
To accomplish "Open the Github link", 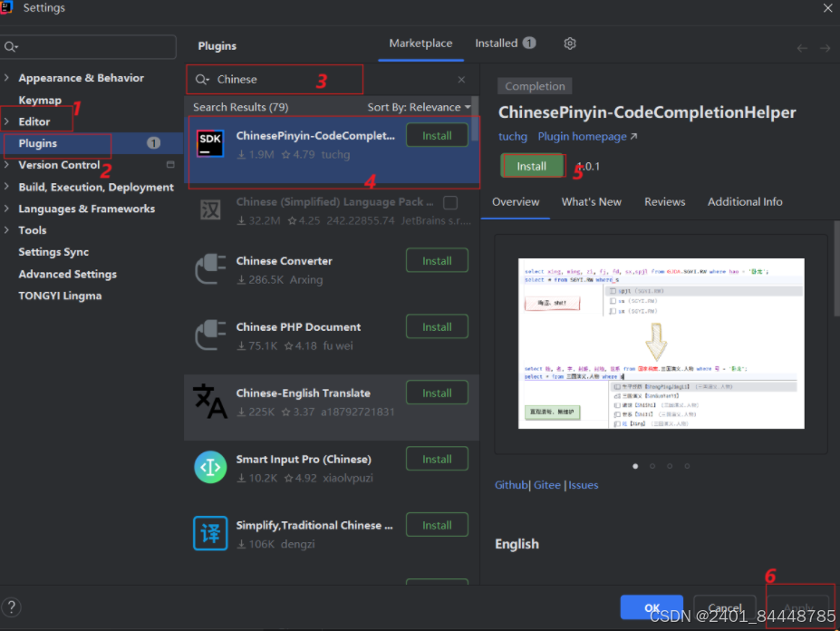I will [511, 485].
